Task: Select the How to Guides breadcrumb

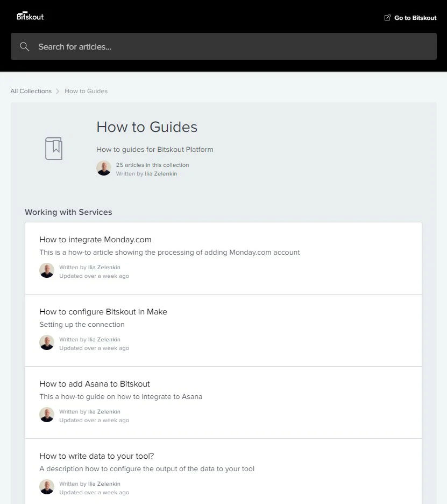Action: click(x=86, y=91)
